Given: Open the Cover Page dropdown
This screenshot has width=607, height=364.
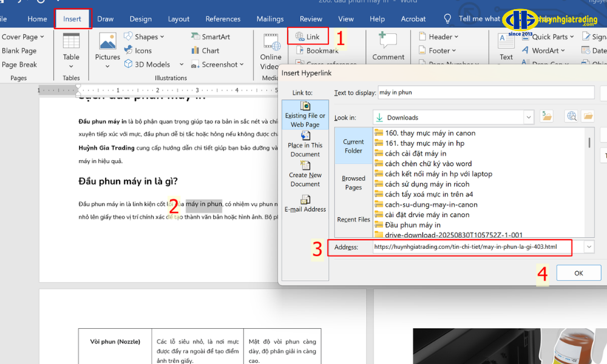Looking at the screenshot, I should pos(23,37).
